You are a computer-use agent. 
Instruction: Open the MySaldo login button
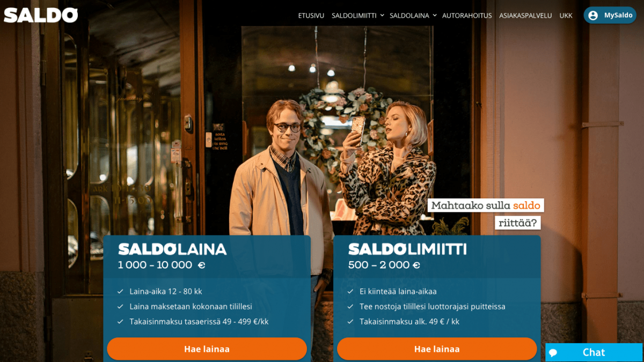(x=610, y=15)
